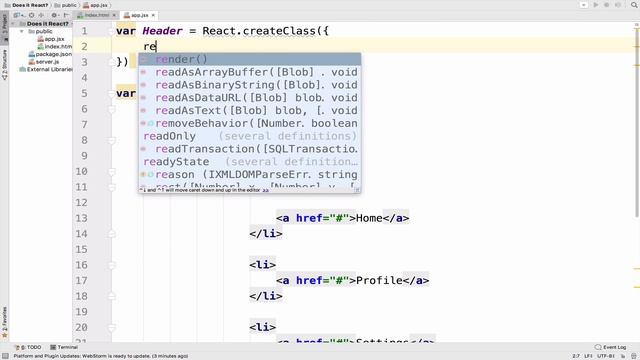Open the TODO tool window
640x360 pixels.
click(x=28, y=347)
